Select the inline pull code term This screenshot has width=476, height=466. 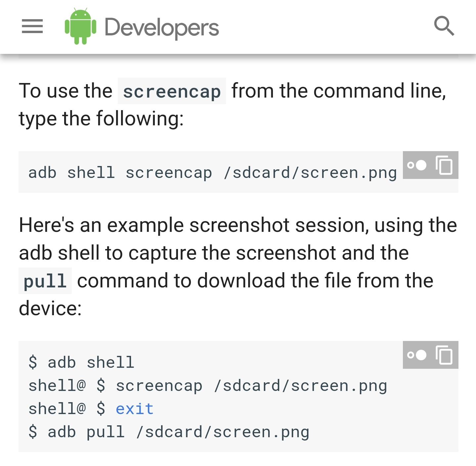(x=45, y=281)
